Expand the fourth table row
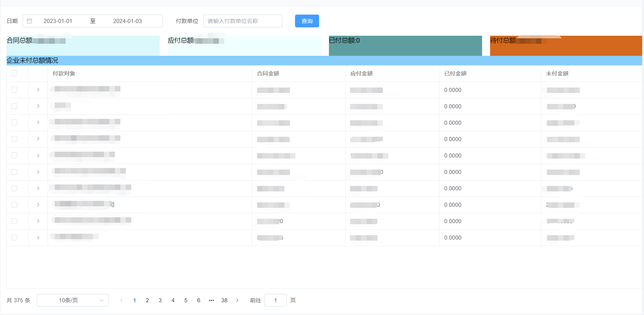Screen dimensions: 644x315 (x=38, y=139)
